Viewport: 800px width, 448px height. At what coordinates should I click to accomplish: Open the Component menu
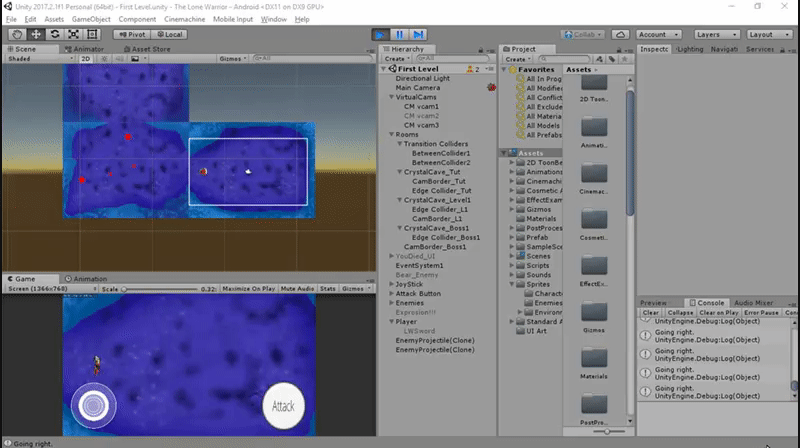point(137,19)
